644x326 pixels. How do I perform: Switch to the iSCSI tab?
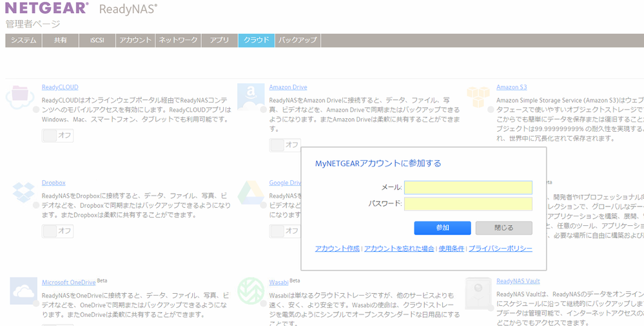tap(97, 40)
